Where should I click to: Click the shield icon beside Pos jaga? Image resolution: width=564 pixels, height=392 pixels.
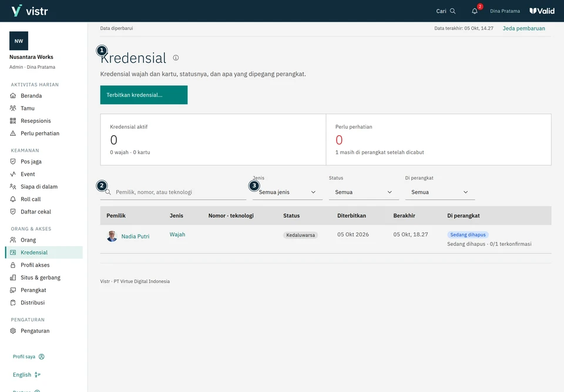(13, 162)
